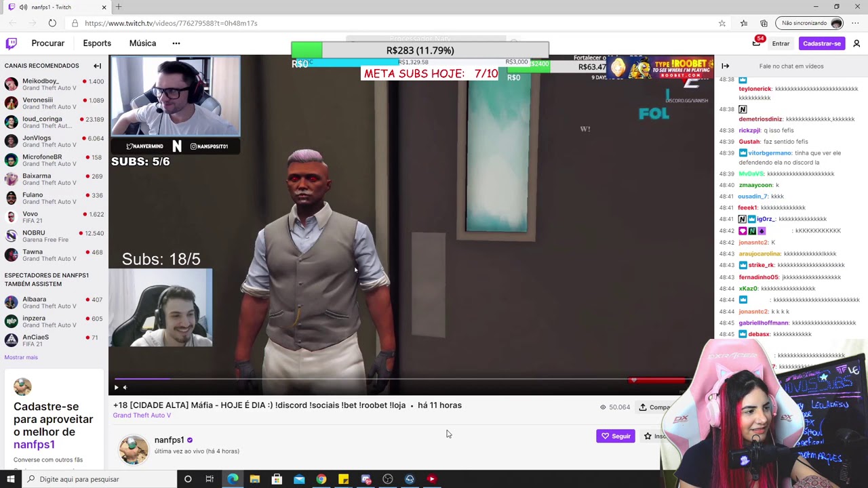This screenshot has height=488, width=868.
Task: Go to the Twitch home logo
Action: click(12, 43)
